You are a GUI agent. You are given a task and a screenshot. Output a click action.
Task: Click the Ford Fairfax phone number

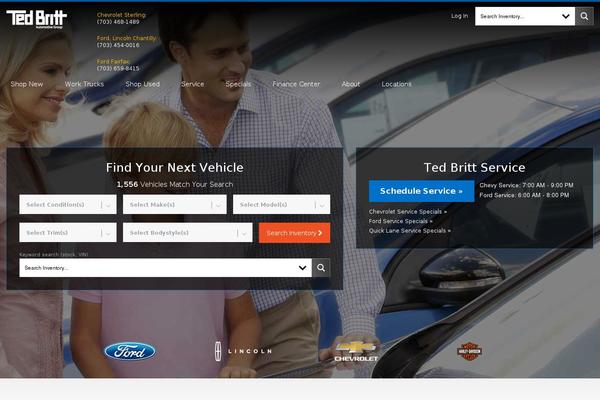tap(118, 69)
